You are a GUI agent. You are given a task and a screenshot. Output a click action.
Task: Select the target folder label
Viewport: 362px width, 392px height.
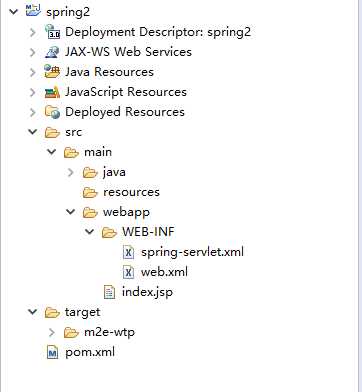(82, 312)
